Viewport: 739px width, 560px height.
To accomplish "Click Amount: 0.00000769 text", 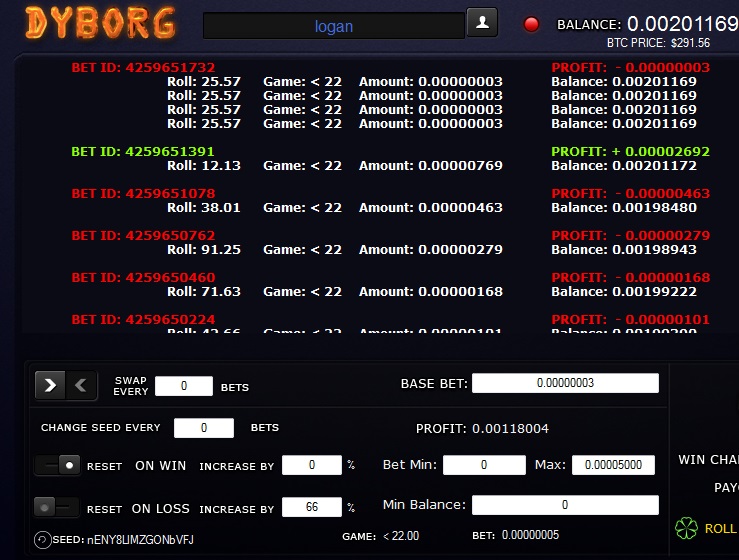I will [x=431, y=165].
